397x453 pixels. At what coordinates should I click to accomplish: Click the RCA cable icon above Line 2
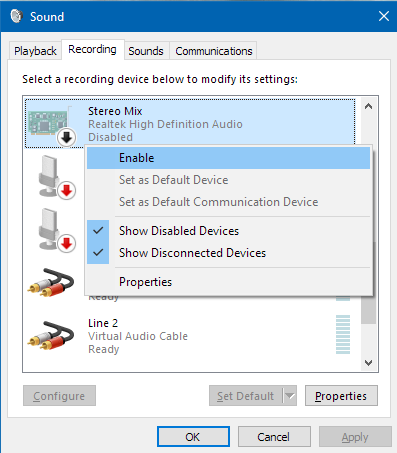coord(51,282)
